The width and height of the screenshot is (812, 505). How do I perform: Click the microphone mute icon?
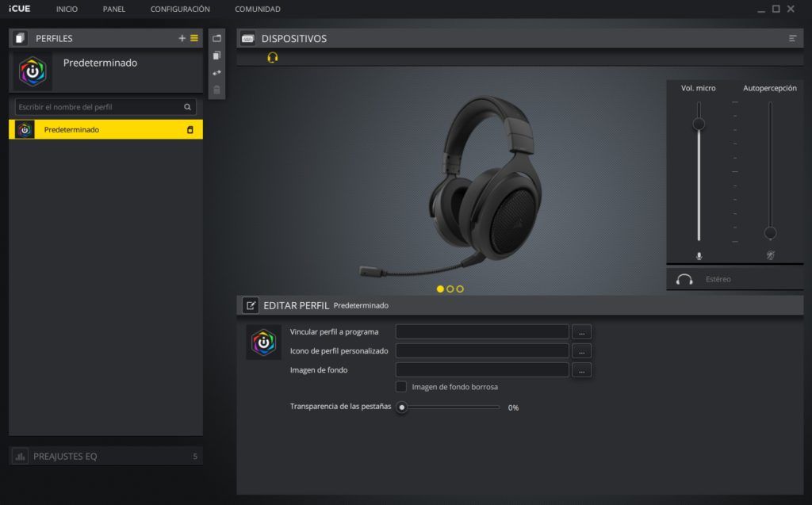coord(699,256)
